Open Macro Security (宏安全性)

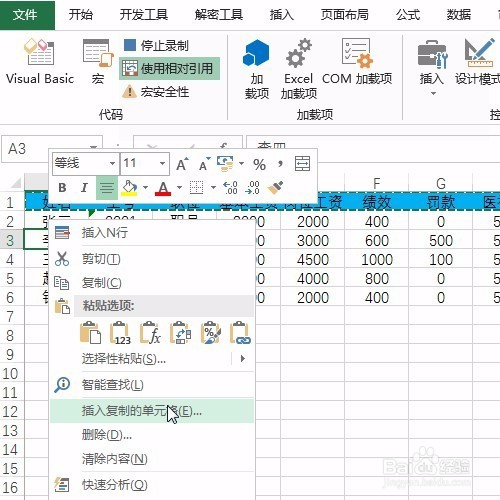click(156, 92)
